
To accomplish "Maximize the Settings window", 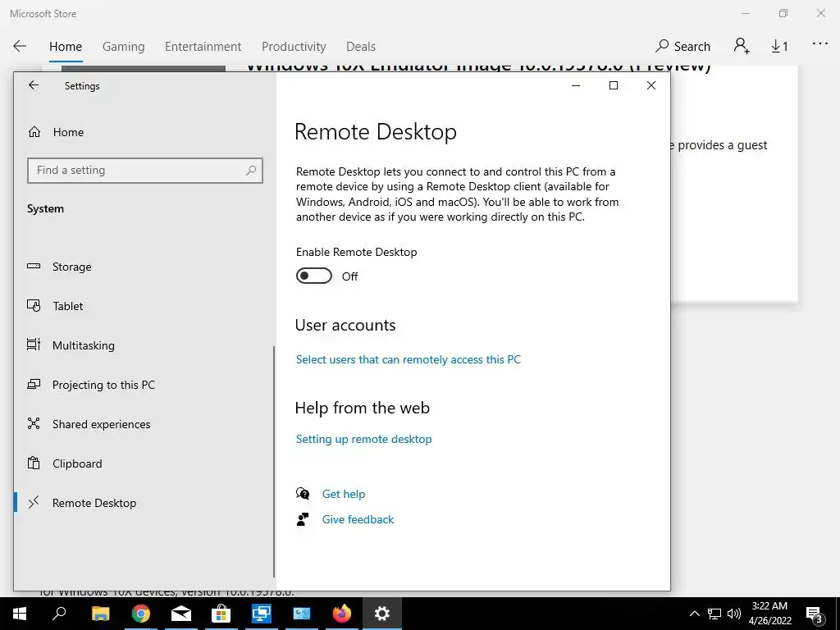I will [614, 85].
